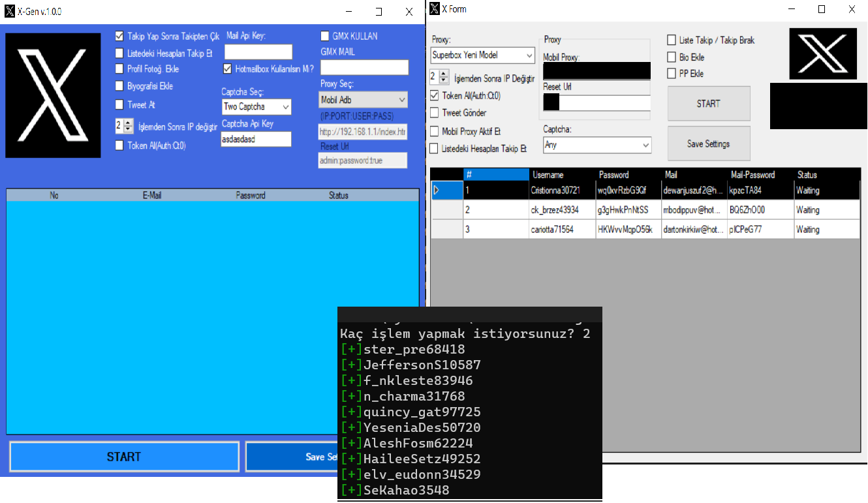Click the Reset Url field in X-Gen
The height and width of the screenshot is (503, 868).
click(363, 160)
